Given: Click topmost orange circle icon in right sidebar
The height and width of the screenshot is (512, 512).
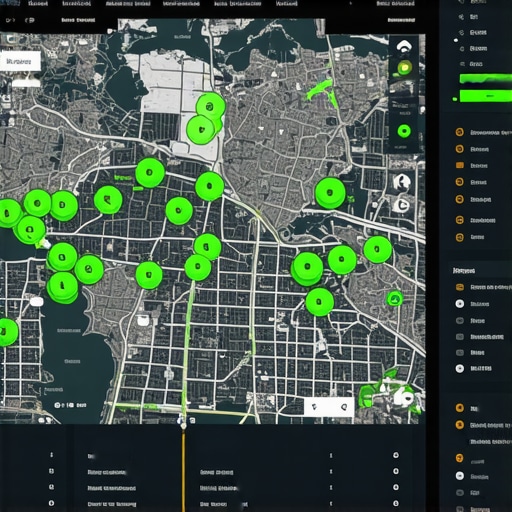Looking at the screenshot, I should pos(460,132).
